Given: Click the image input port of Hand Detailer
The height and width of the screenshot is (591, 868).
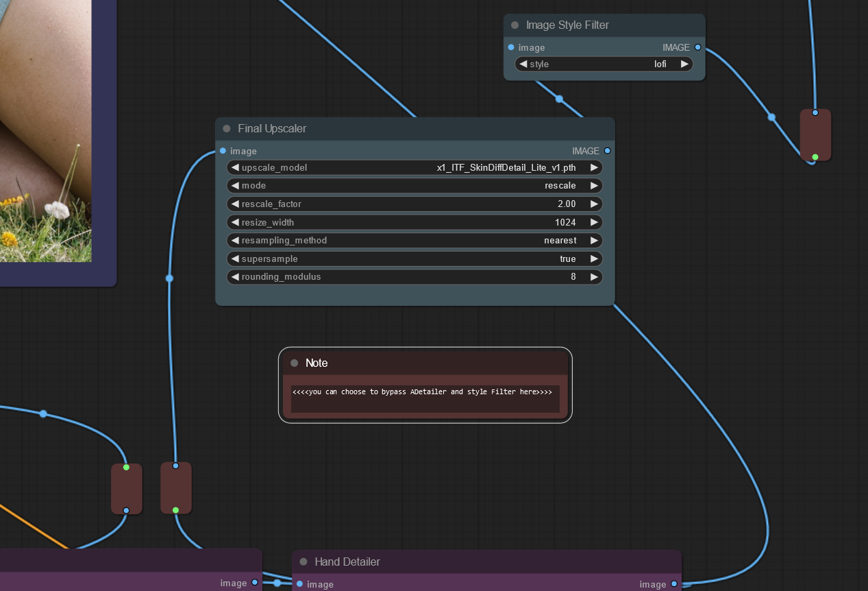Looking at the screenshot, I should [x=300, y=584].
